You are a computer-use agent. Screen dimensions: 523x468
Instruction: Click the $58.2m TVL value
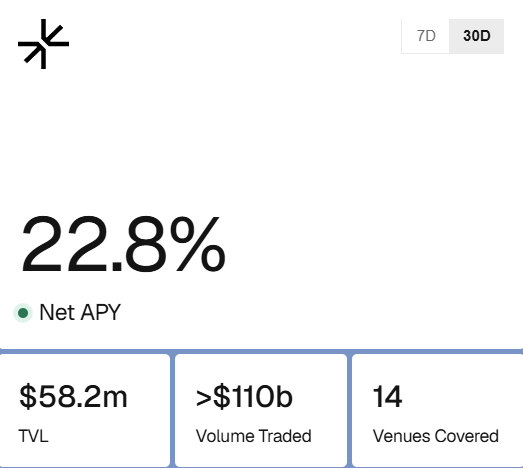[73, 396]
